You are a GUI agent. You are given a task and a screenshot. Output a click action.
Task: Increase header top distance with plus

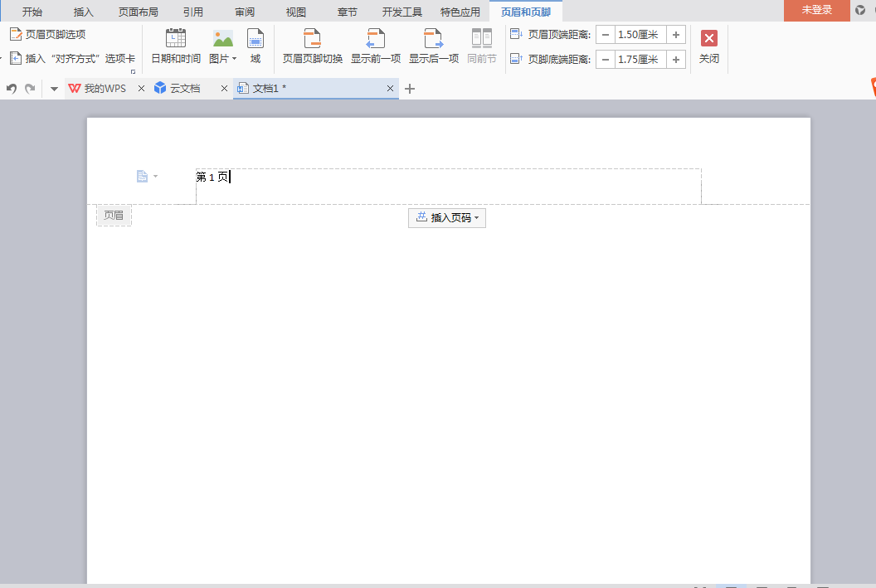coord(676,35)
